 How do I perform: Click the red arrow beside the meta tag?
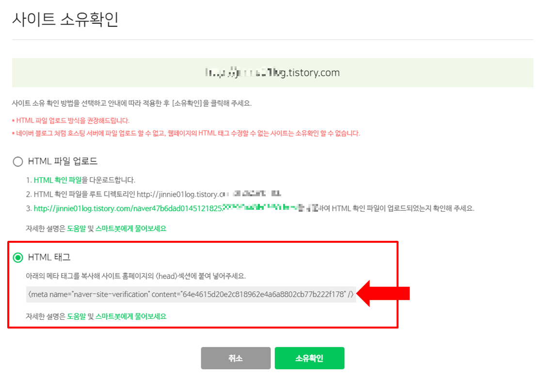pos(383,294)
